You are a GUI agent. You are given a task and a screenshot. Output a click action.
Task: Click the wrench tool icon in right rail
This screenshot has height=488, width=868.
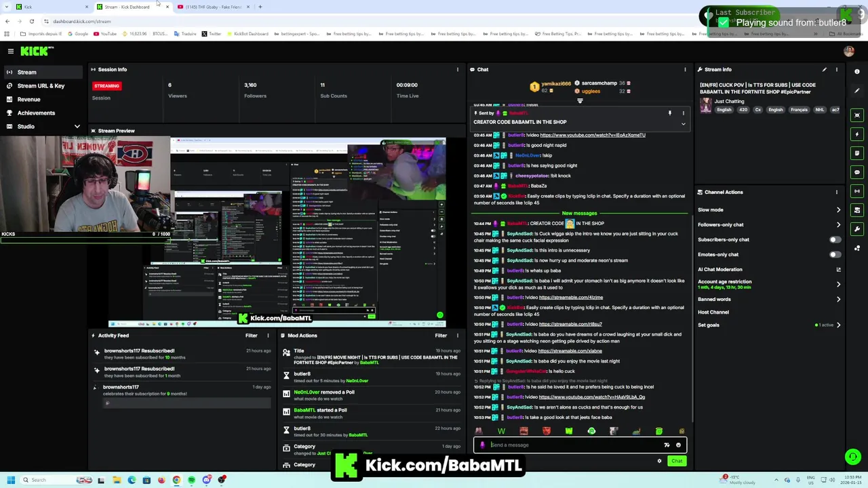click(x=857, y=229)
